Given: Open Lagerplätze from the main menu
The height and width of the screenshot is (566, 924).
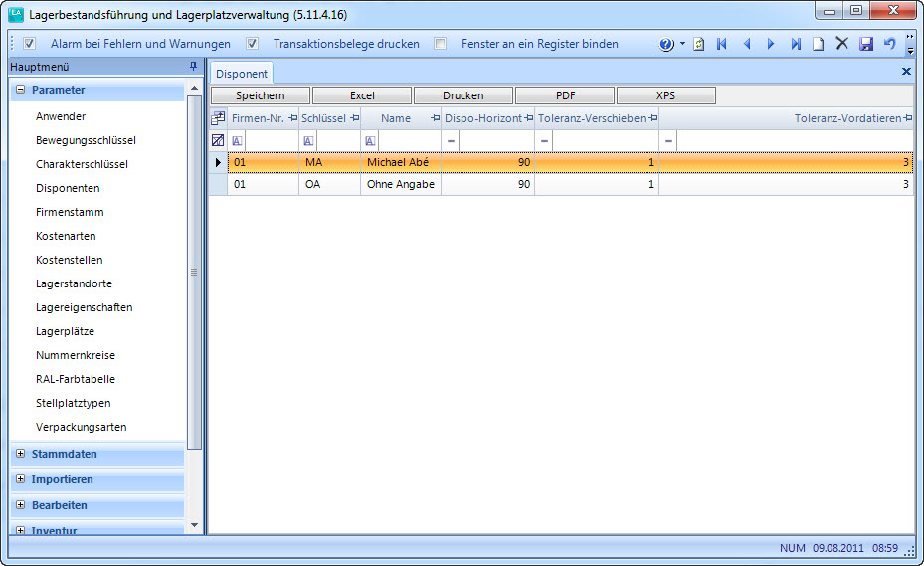Looking at the screenshot, I should [x=65, y=331].
